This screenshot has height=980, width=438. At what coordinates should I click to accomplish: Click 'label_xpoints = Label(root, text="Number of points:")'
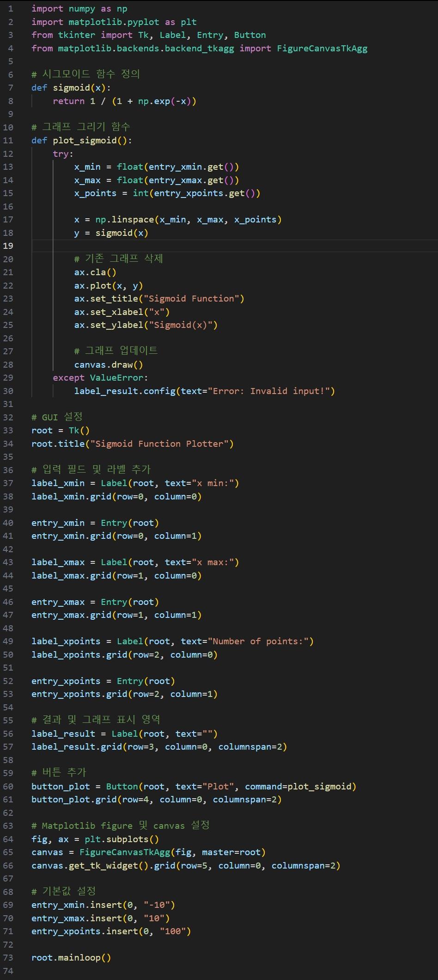click(x=173, y=641)
